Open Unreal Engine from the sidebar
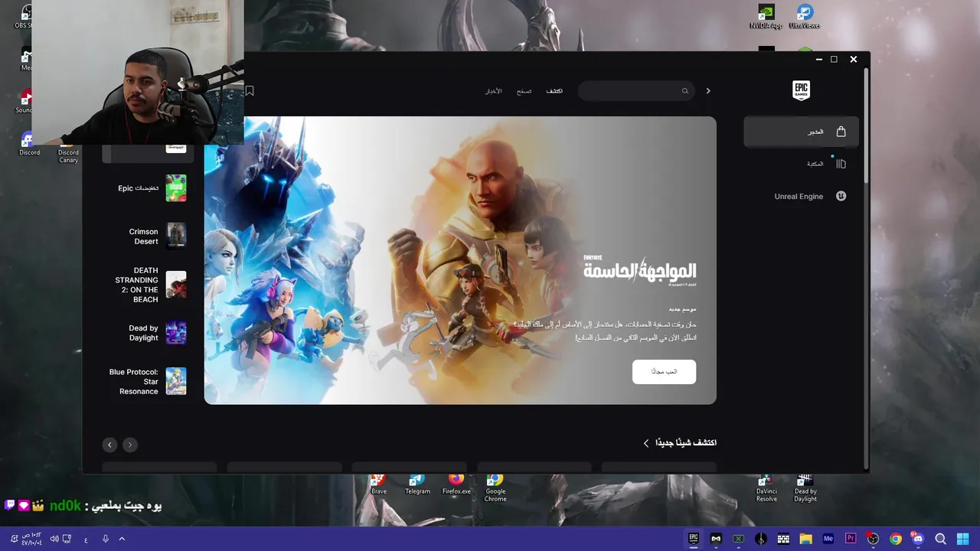Screen dimensions: 980x551 pyautogui.click(x=801, y=196)
